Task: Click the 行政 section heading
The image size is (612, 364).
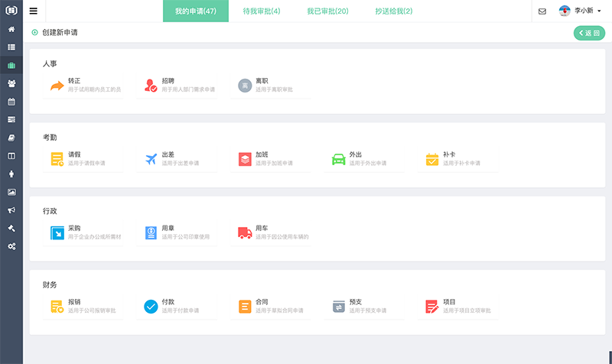Action: click(x=50, y=211)
